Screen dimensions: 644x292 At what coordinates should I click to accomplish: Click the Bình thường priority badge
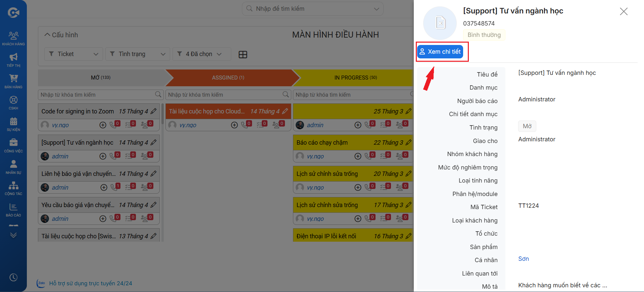[x=484, y=35]
